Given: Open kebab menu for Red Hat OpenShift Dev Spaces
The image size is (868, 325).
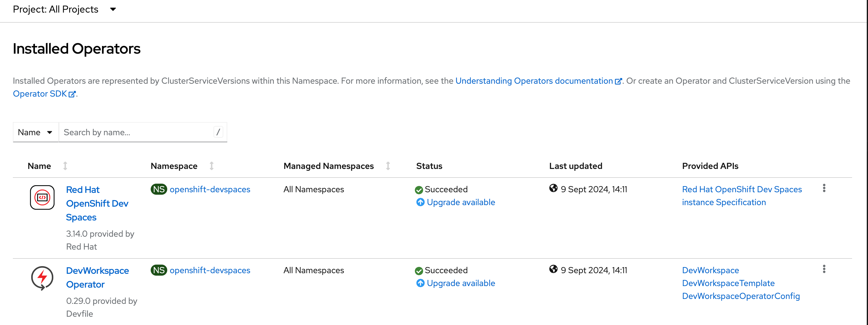Looking at the screenshot, I should point(824,188).
